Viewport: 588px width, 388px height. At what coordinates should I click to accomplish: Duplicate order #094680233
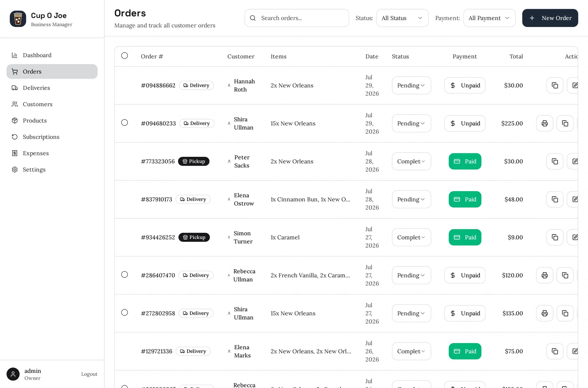point(565,123)
